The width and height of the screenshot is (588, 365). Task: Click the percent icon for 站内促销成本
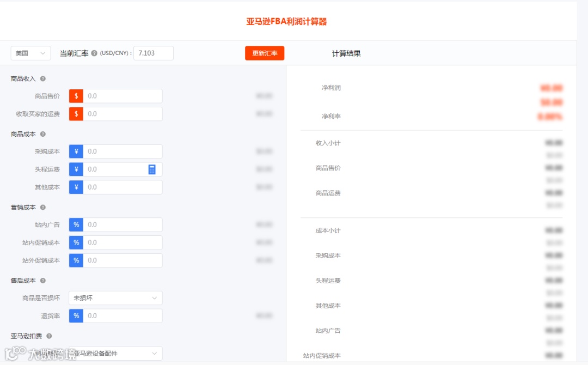pyautogui.click(x=76, y=243)
